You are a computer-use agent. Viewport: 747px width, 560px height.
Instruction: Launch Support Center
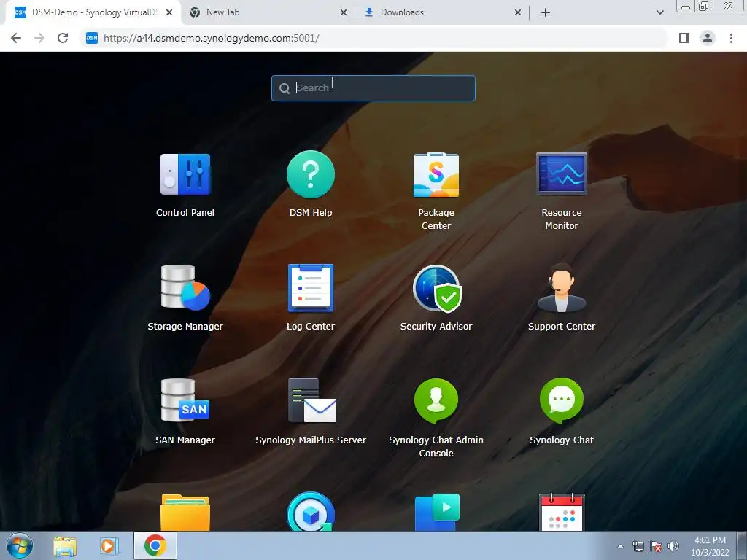pos(561,288)
